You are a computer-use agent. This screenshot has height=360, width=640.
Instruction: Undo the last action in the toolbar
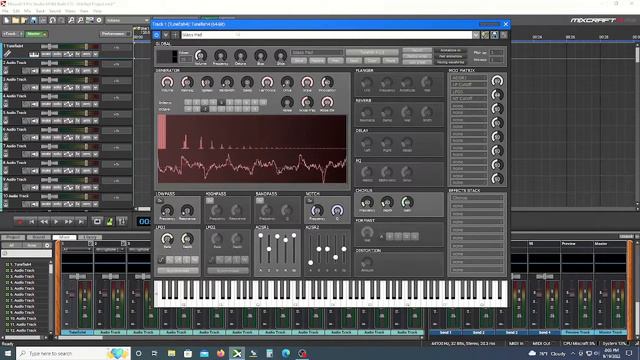[x=53, y=20]
